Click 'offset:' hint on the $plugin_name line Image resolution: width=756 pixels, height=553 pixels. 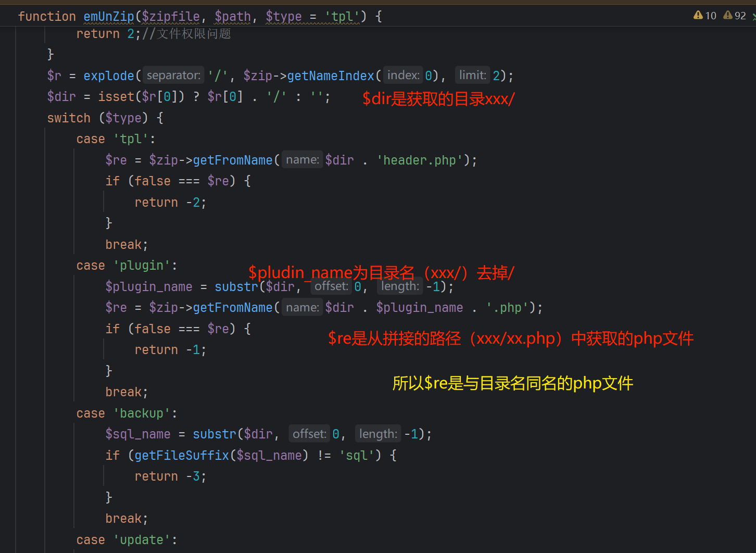coord(331,286)
